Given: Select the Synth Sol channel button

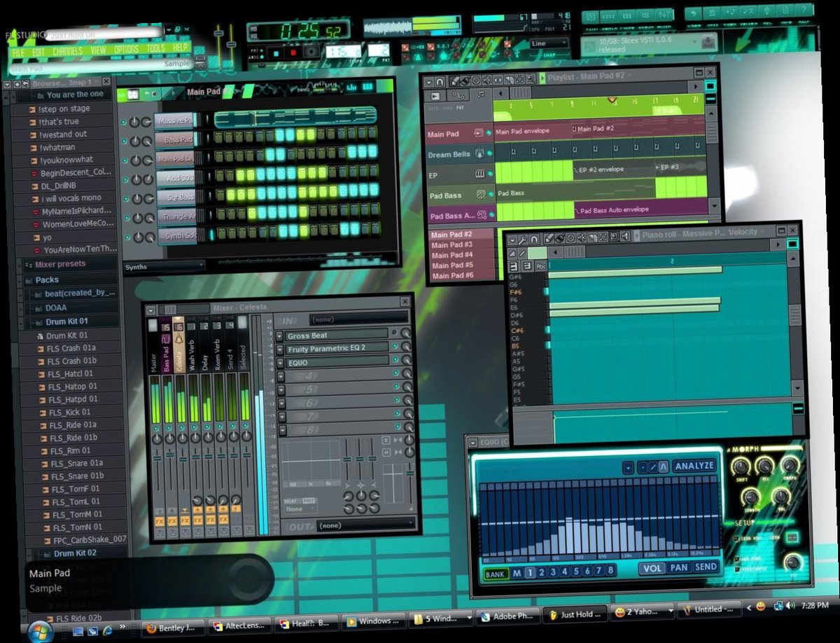Looking at the screenshot, I should click(177, 236).
